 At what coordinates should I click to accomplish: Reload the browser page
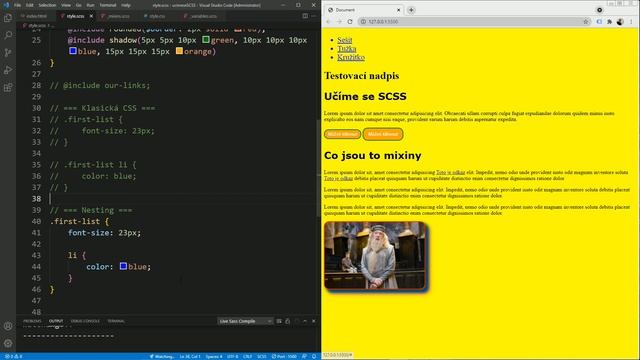click(x=350, y=22)
